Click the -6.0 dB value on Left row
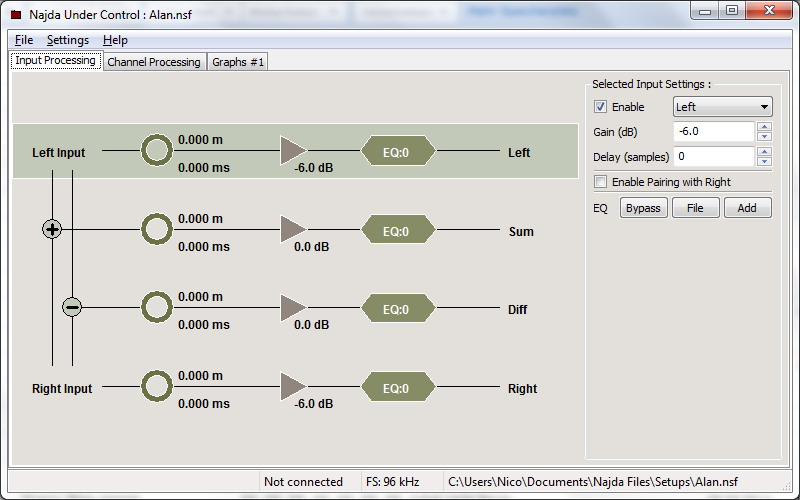Image resolution: width=800 pixels, height=500 pixels. pos(314,168)
